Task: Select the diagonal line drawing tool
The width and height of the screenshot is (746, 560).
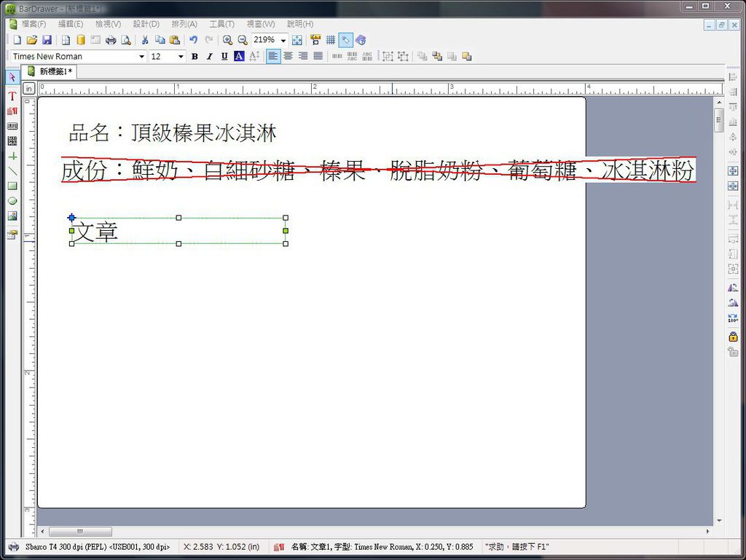Action: pos(12,171)
